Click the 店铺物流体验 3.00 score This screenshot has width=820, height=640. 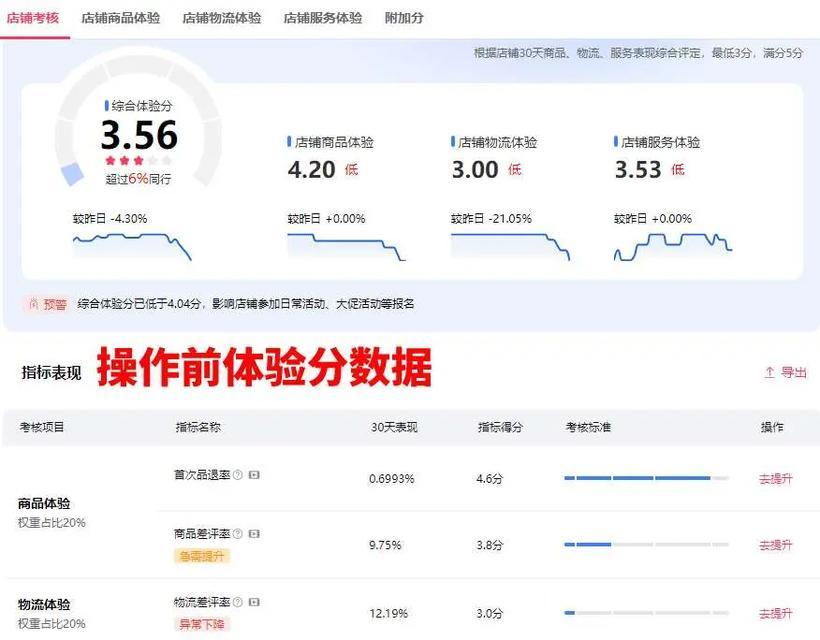[x=475, y=170]
